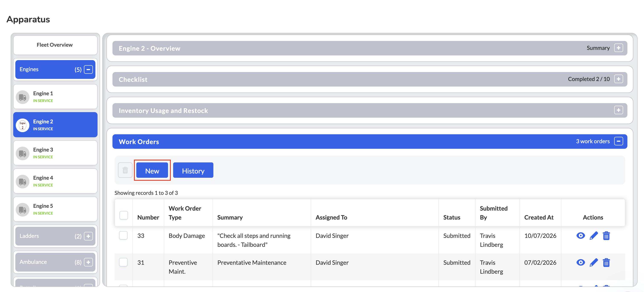The height and width of the screenshot is (292, 644).
Task: View work order 33 details eye icon
Action: [x=581, y=236]
